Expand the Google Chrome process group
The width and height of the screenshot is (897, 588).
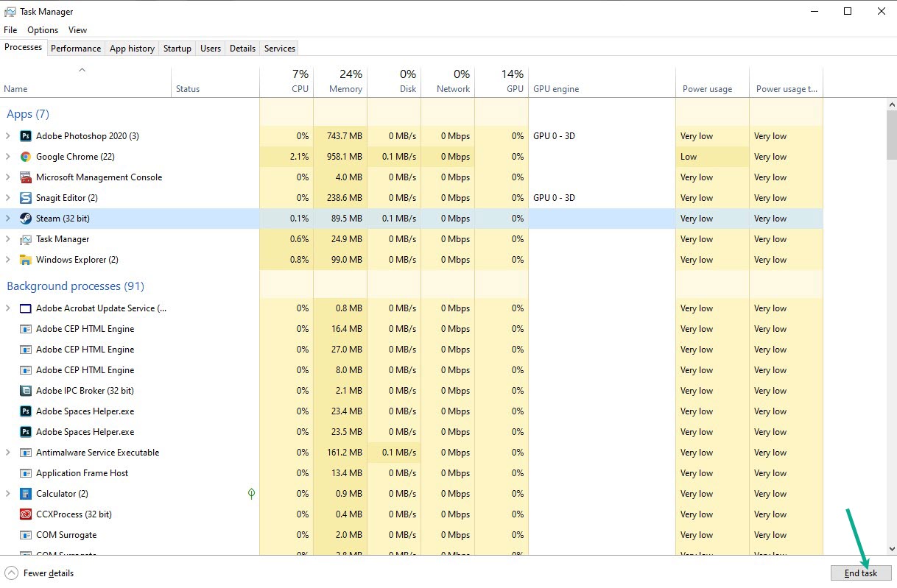8,157
